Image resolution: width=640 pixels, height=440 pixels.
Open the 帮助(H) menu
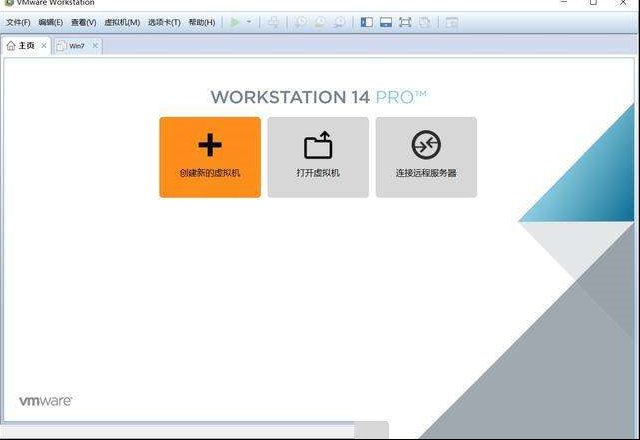click(x=202, y=22)
